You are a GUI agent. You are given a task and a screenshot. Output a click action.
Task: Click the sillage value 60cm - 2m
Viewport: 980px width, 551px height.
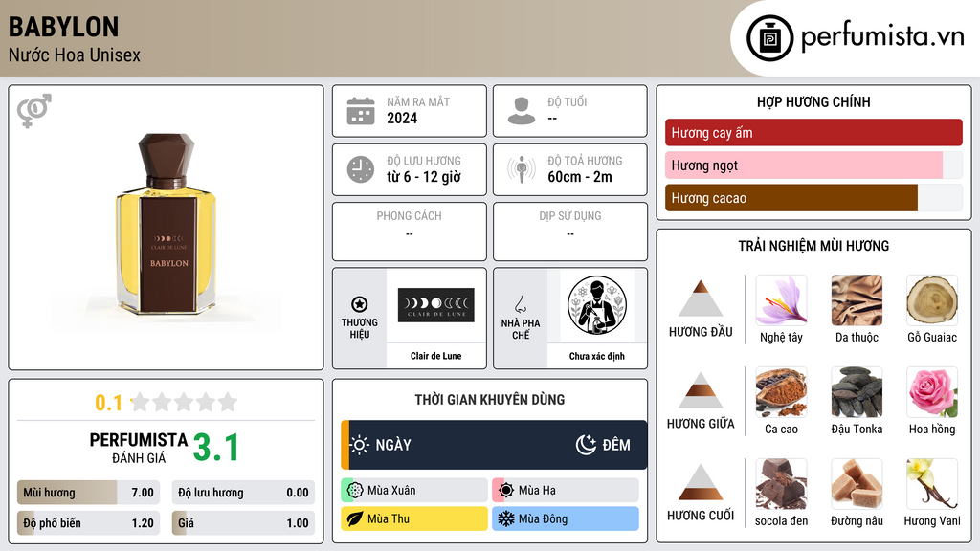[580, 177]
